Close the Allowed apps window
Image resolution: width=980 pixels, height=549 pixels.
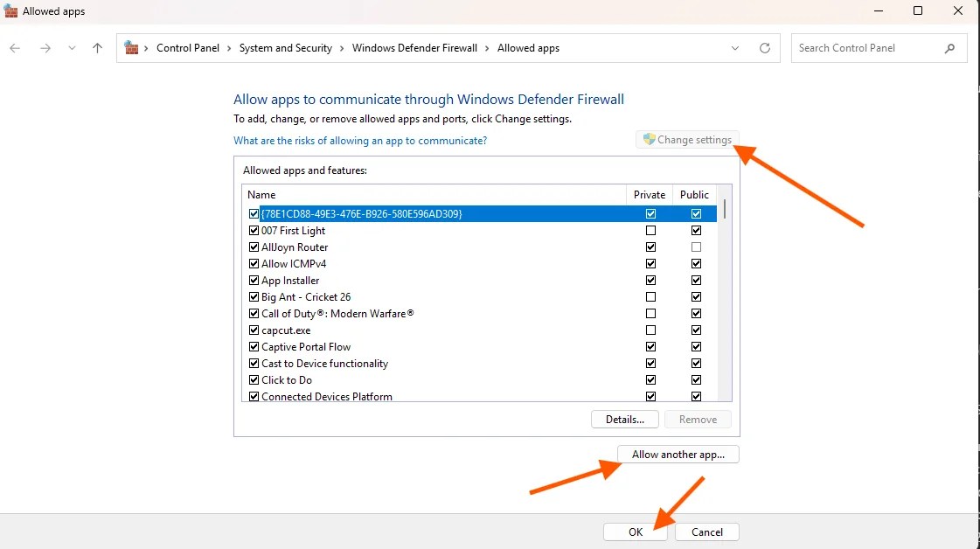[x=957, y=11]
